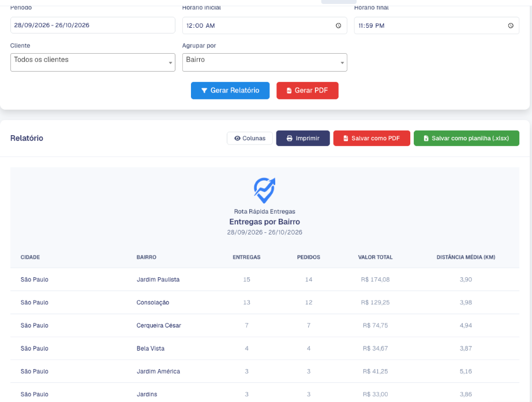The image size is (532, 402).
Task: Click the Gerar Relatório button
Action: coord(230,91)
